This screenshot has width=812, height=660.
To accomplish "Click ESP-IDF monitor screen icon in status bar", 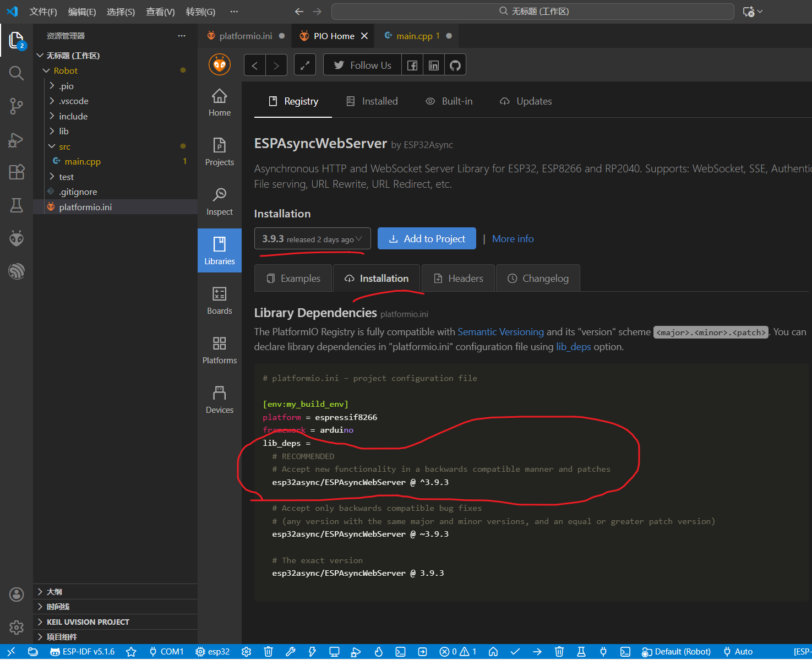I will click(x=334, y=652).
